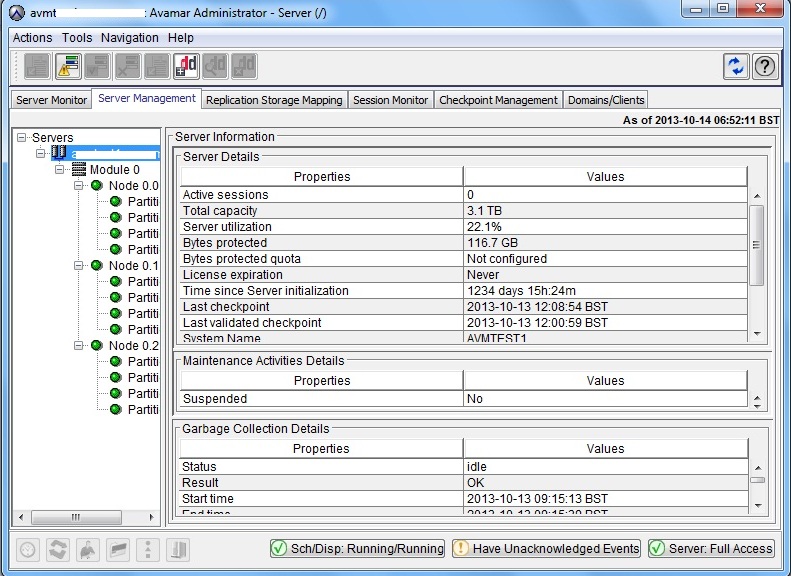Click the clock icon in bottom launcher bar

click(28, 549)
